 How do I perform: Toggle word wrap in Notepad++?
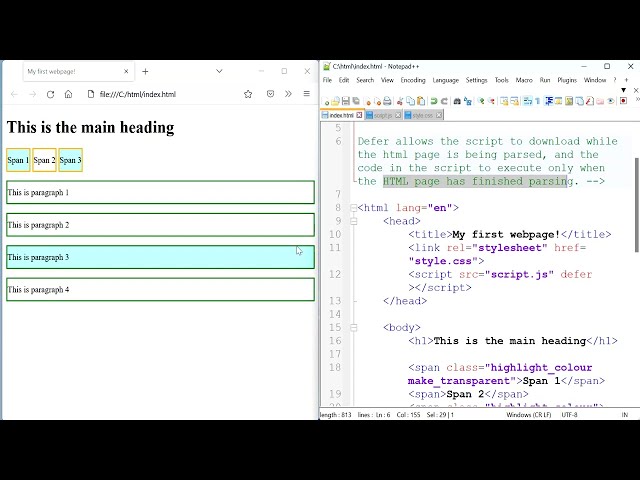point(528,101)
